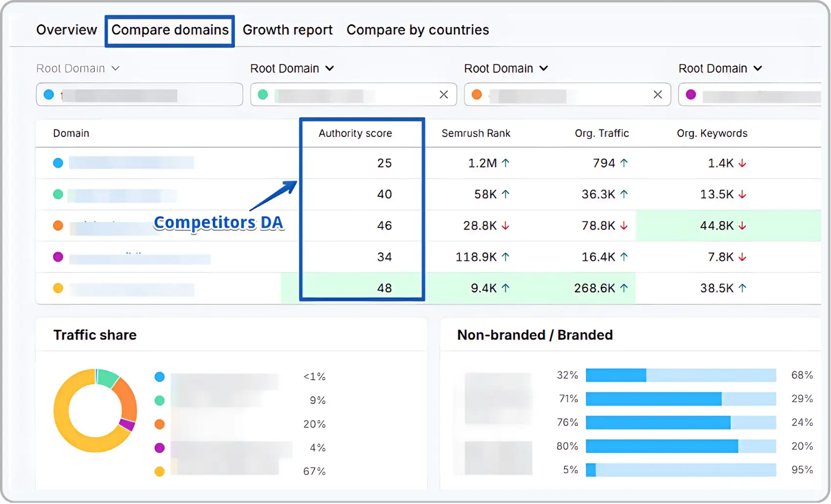Click the Non-branded / Branded heading
This screenshot has height=504, width=831.
(535, 335)
